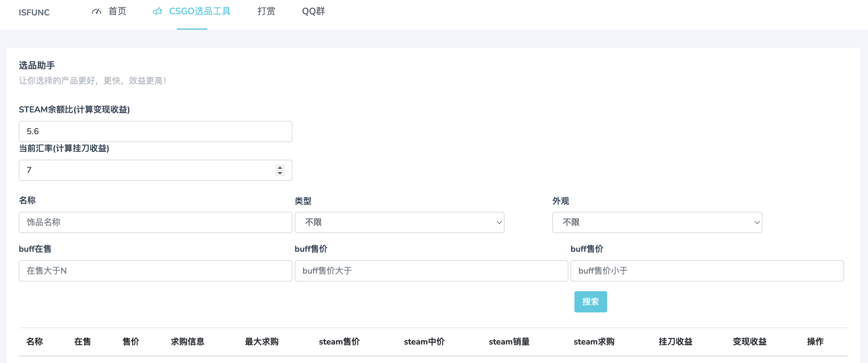Open the 打赏 navigation tab
The height and width of the screenshot is (363, 868).
pyautogui.click(x=266, y=11)
